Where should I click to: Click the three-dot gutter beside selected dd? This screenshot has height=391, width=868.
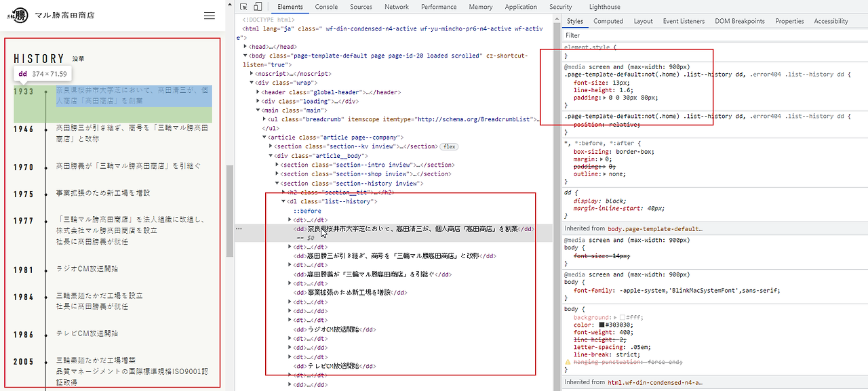tap(238, 229)
